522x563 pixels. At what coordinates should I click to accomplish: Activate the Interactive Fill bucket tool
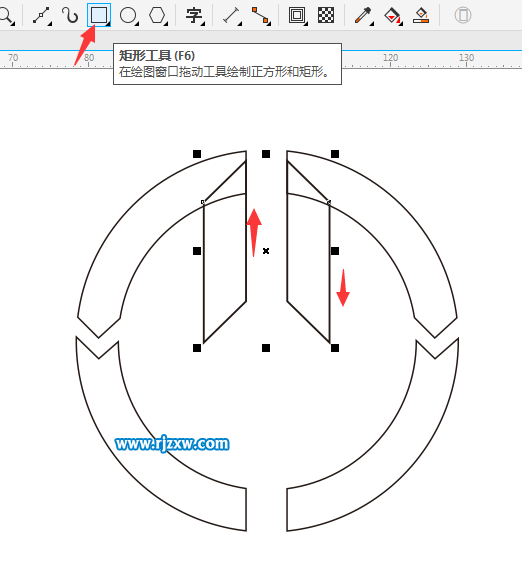tap(392, 16)
